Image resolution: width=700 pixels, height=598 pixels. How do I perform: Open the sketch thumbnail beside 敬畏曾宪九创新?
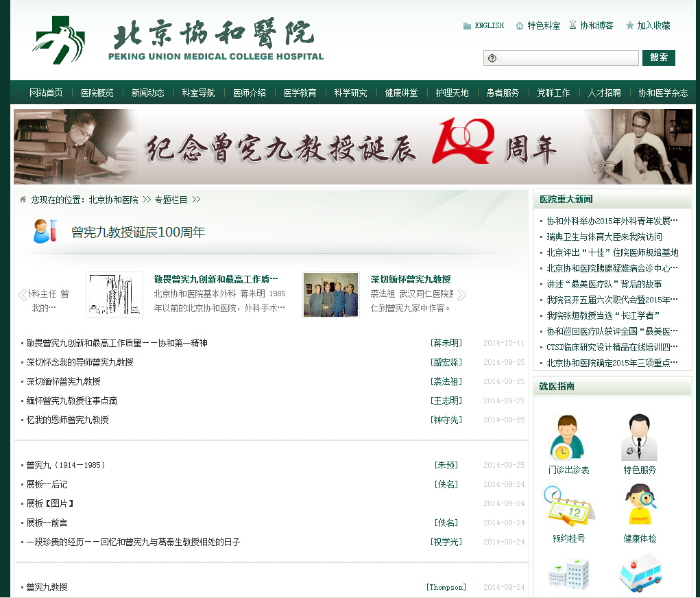[114, 295]
